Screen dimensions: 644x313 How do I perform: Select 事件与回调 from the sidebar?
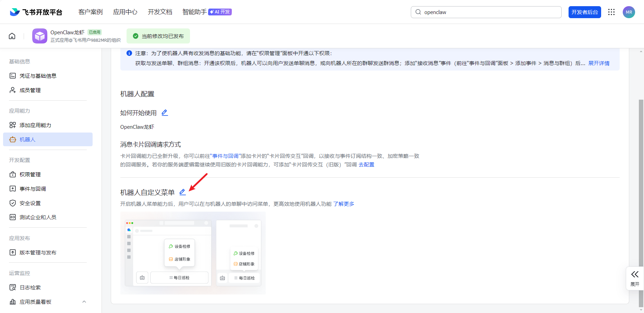coord(33,189)
